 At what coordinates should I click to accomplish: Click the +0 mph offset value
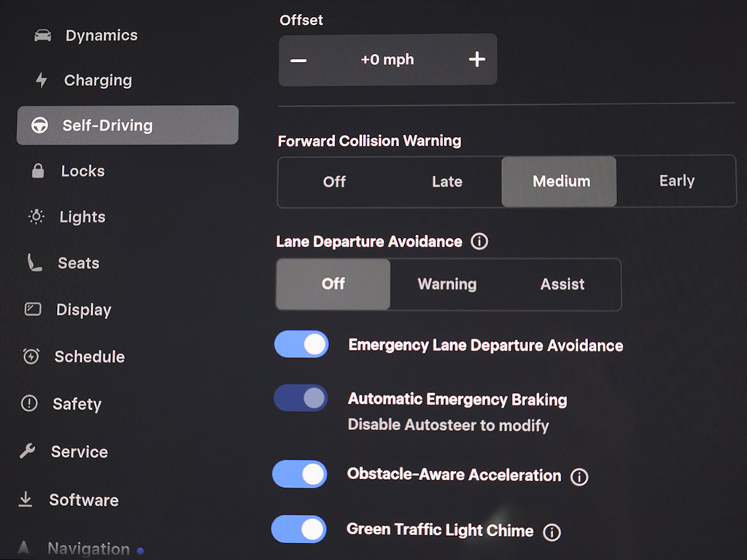pyautogui.click(x=387, y=60)
